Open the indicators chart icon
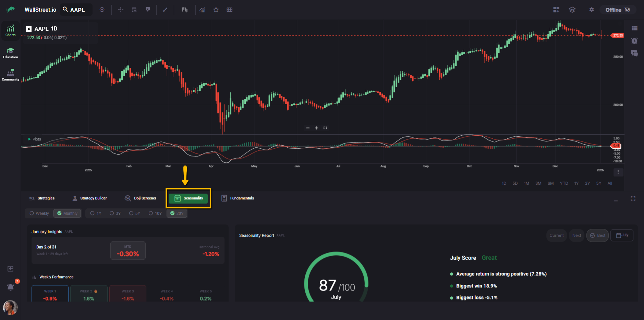 point(203,10)
